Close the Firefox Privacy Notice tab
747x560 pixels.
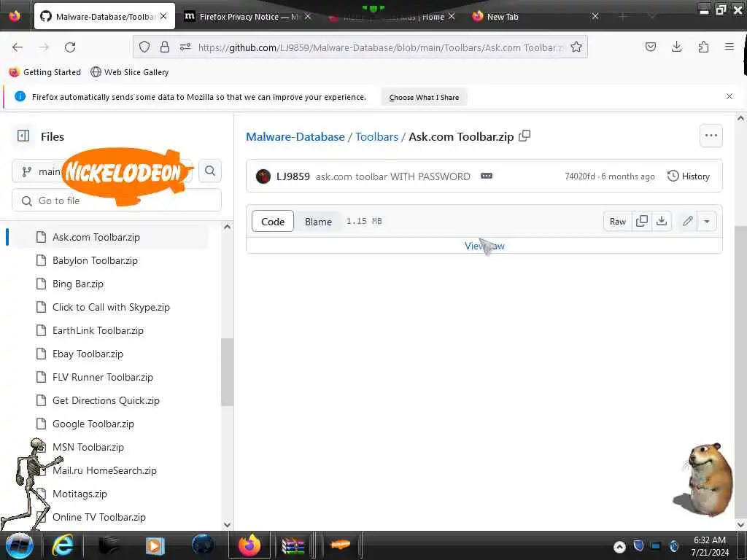(308, 17)
